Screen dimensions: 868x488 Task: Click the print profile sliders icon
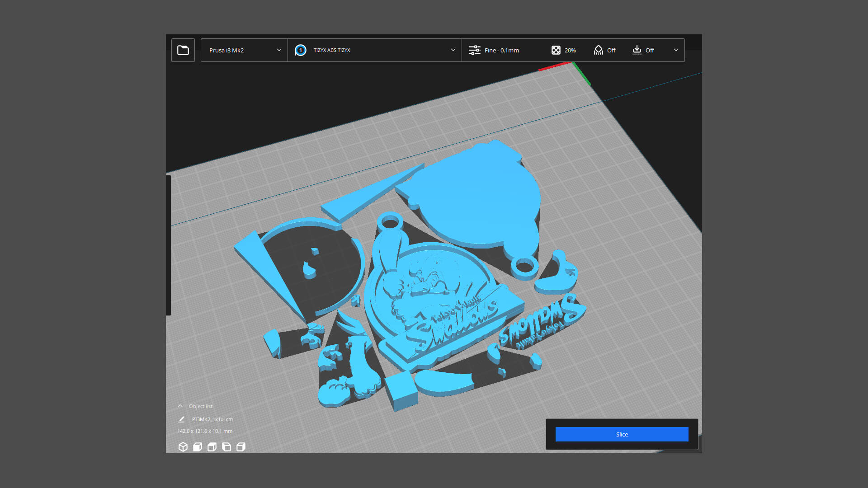click(474, 50)
